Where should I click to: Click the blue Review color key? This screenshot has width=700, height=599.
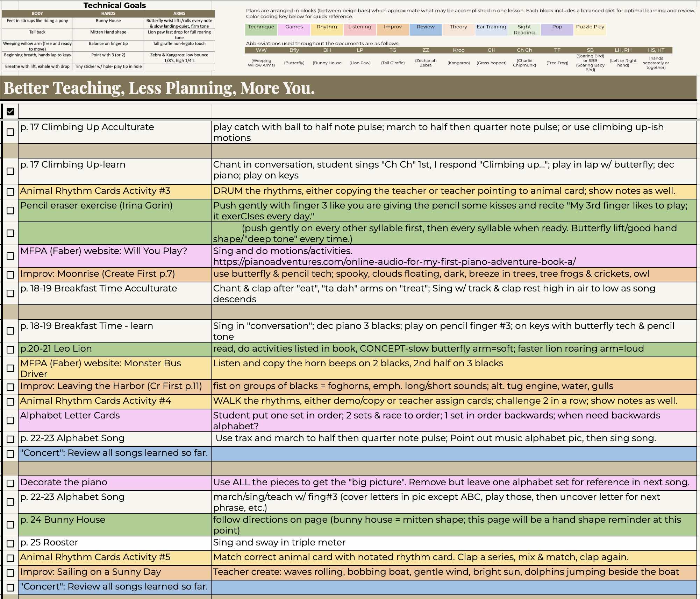tap(426, 29)
